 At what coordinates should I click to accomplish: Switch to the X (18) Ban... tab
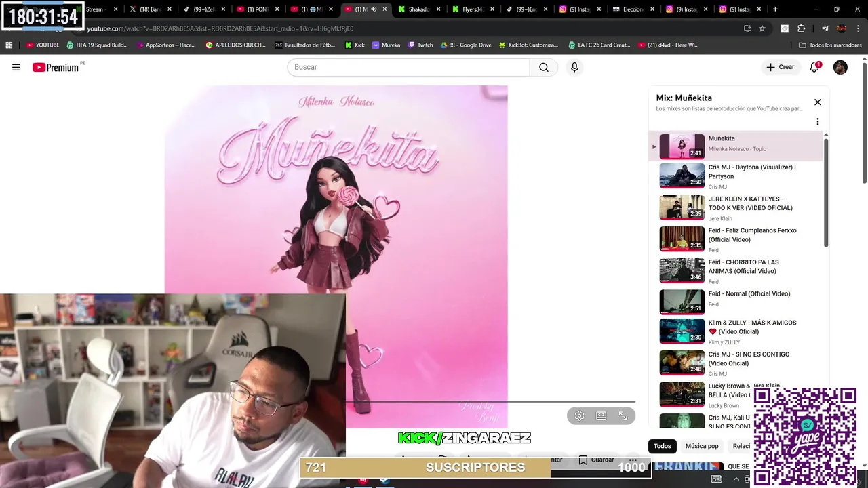click(151, 9)
